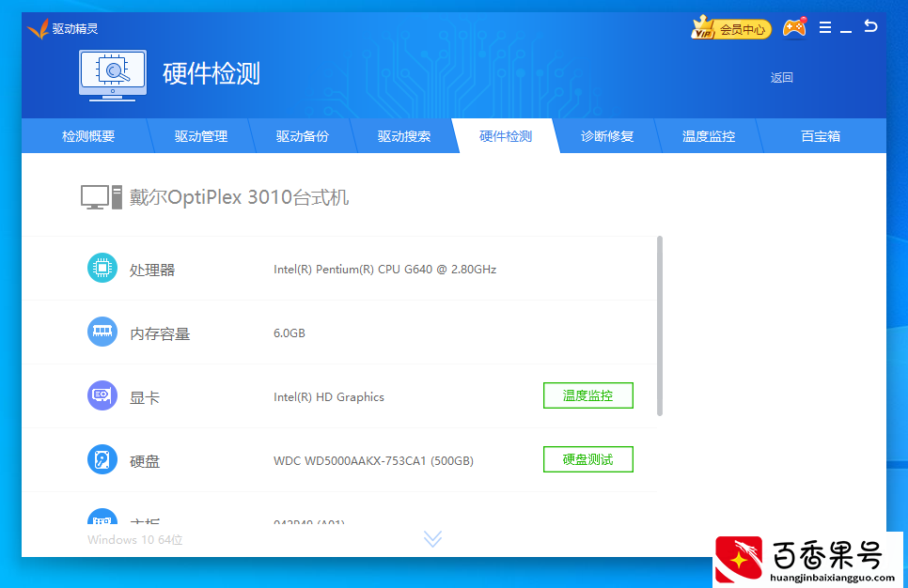Click the 处理器 CPU chip icon
Viewport: 908px width, 588px height.
pos(102,268)
